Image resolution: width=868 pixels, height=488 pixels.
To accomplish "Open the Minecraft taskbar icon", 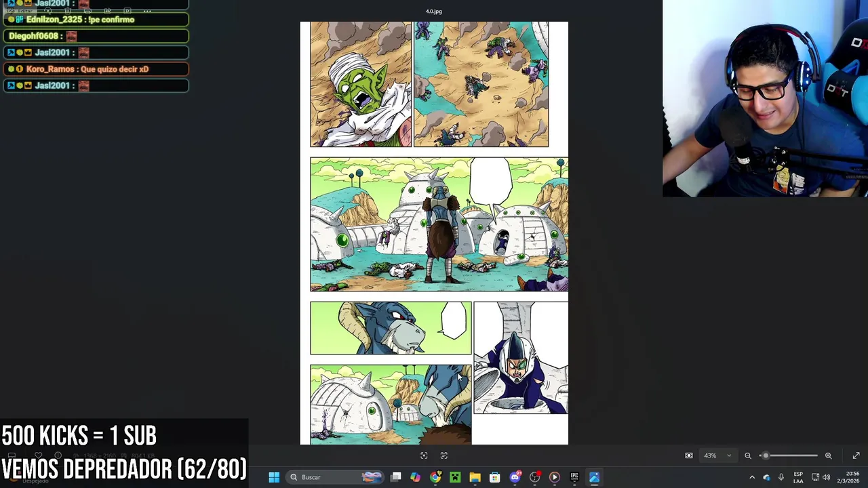I will coord(455,477).
